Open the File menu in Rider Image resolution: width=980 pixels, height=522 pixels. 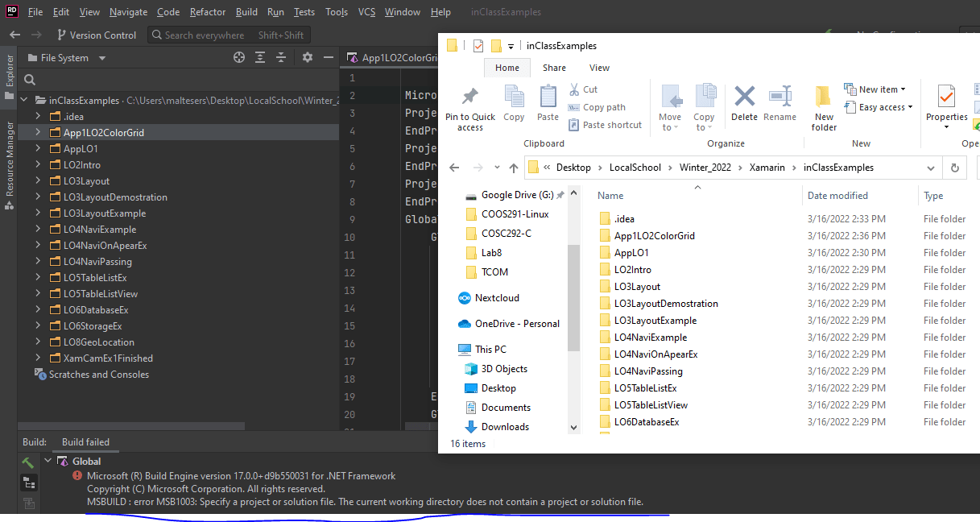coord(35,12)
